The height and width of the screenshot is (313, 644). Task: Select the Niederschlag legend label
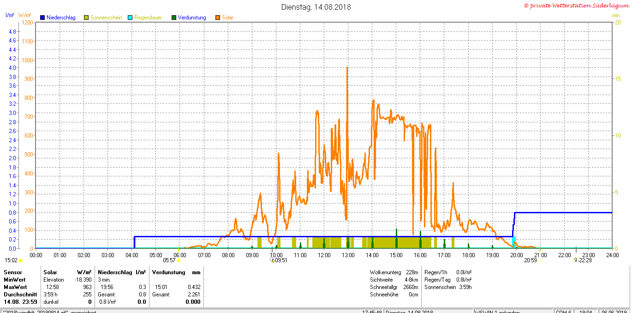(x=61, y=18)
